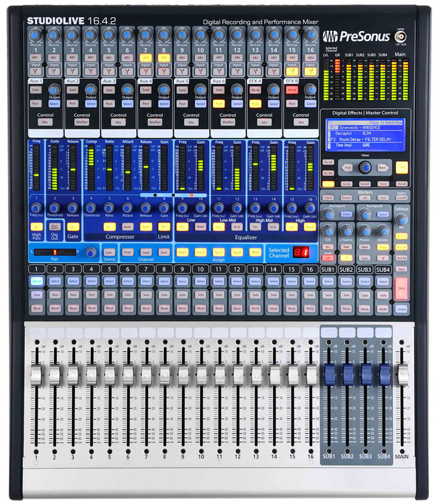Click the Pan knob in the Pan section
This screenshot has height=504, width=438.
(x=91, y=253)
